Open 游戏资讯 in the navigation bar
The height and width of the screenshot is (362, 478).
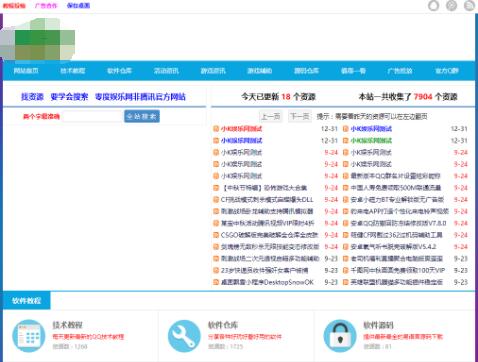point(213,71)
